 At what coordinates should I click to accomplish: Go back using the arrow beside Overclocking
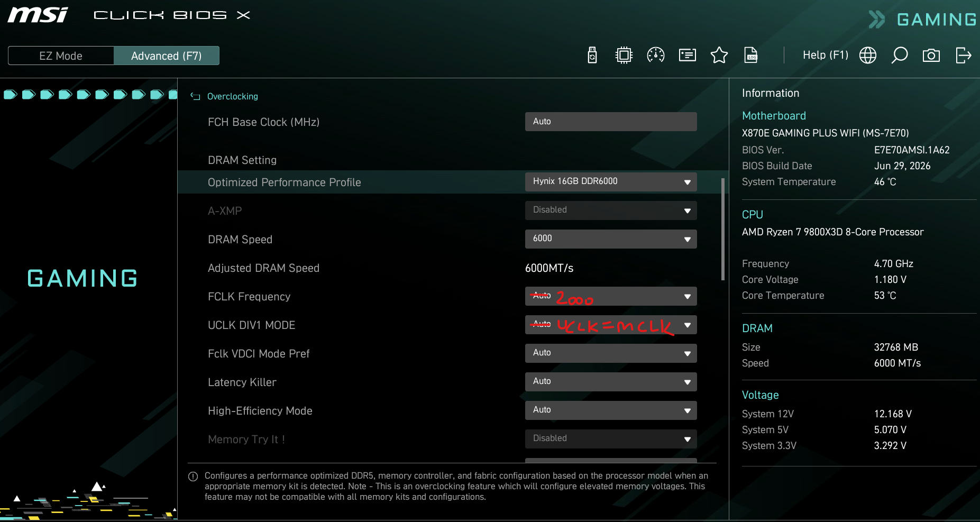(195, 96)
